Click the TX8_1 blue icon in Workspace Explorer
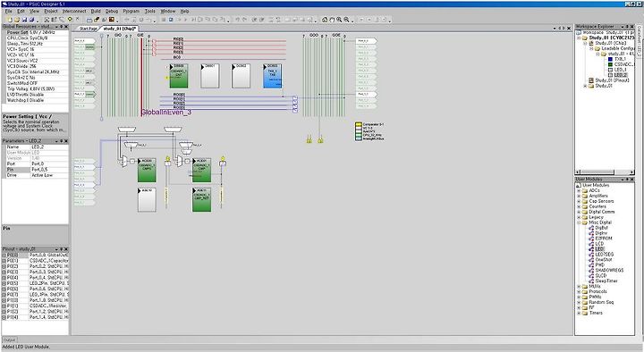Viewport: 644px width, 352px height. click(610, 59)
